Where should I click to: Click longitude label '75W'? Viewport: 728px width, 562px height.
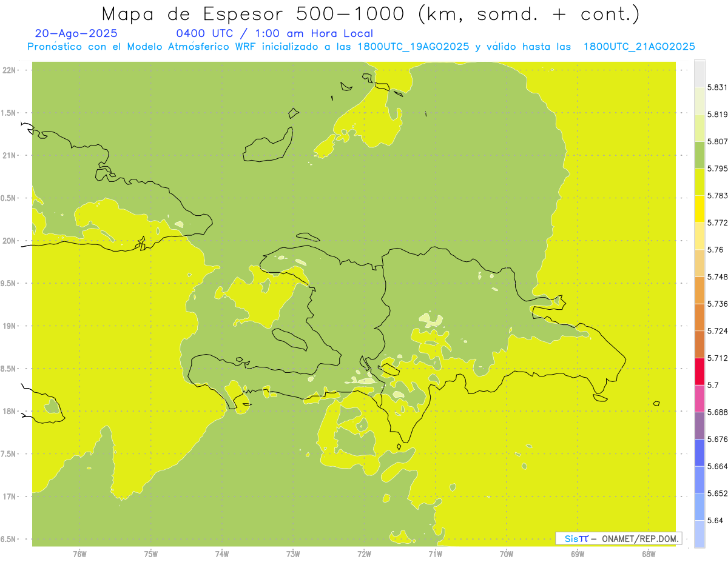click(x=151, y=554)
